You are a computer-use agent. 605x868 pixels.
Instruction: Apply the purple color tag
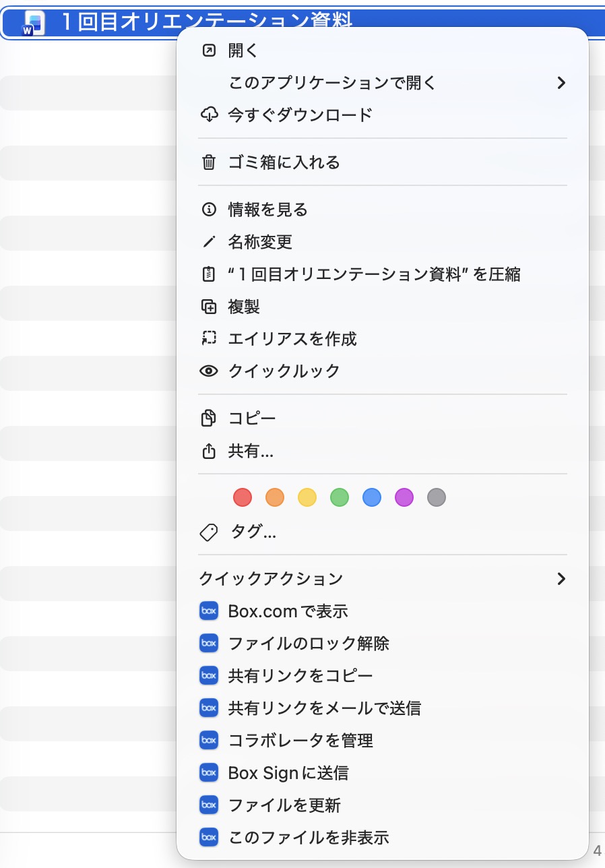pos(404,498)
